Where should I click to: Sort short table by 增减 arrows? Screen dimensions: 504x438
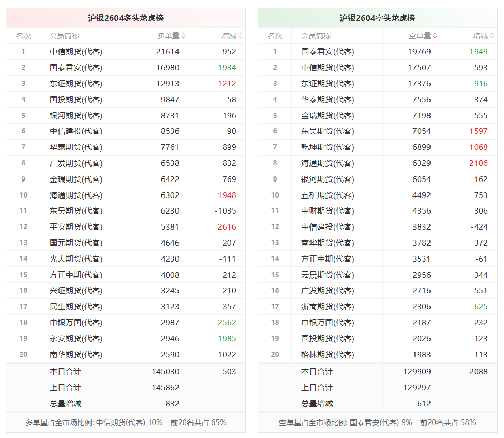click(x=492, y=36)
